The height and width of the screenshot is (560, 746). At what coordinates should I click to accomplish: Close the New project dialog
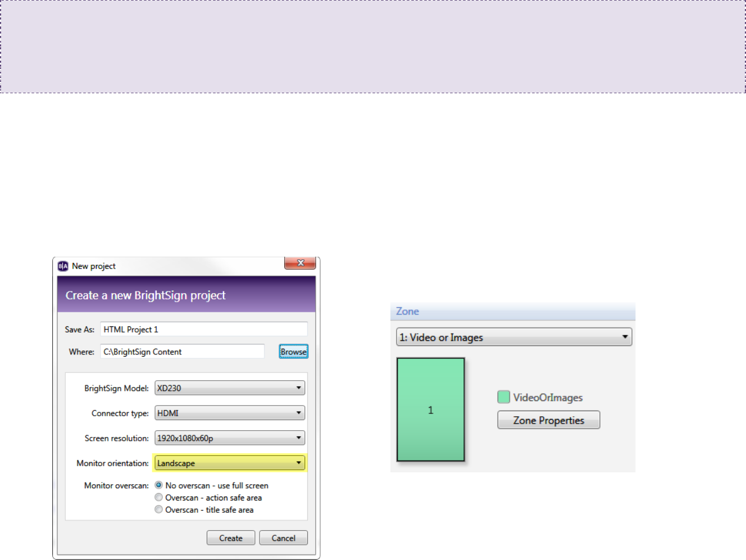pos(300,263)
